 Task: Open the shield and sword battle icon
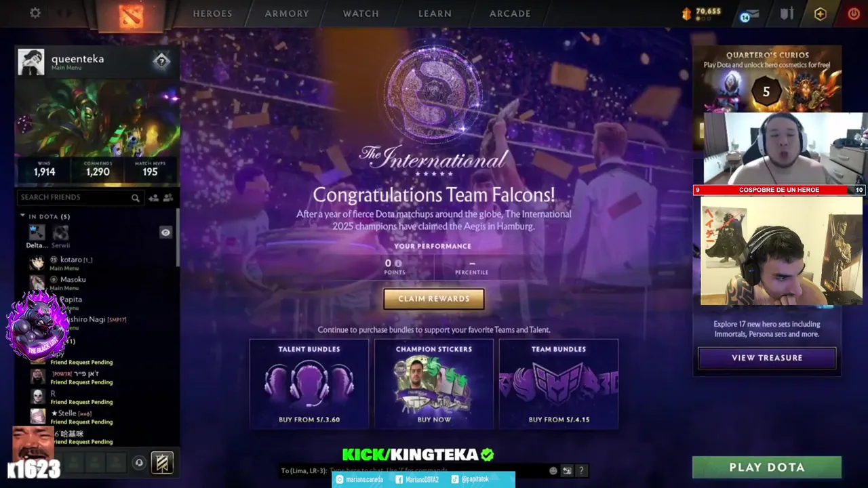click(787, 14)
